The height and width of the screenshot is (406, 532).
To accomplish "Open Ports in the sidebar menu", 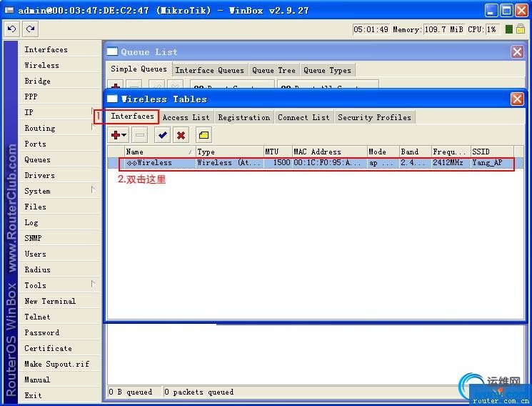I will (x=59, y=144).
